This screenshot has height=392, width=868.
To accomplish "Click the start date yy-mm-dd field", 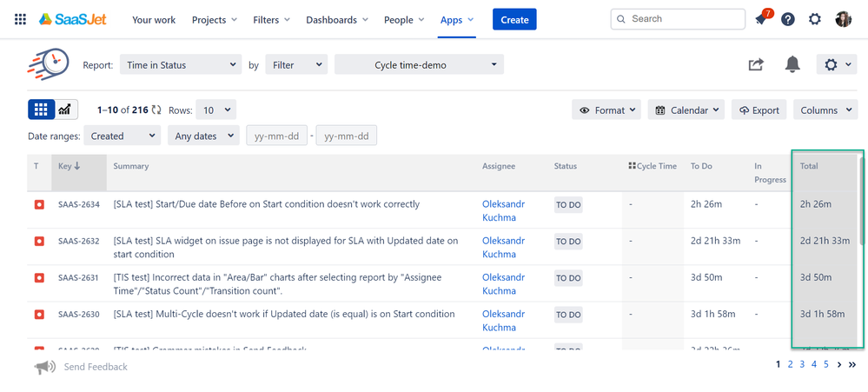I will tap(276, 136).
